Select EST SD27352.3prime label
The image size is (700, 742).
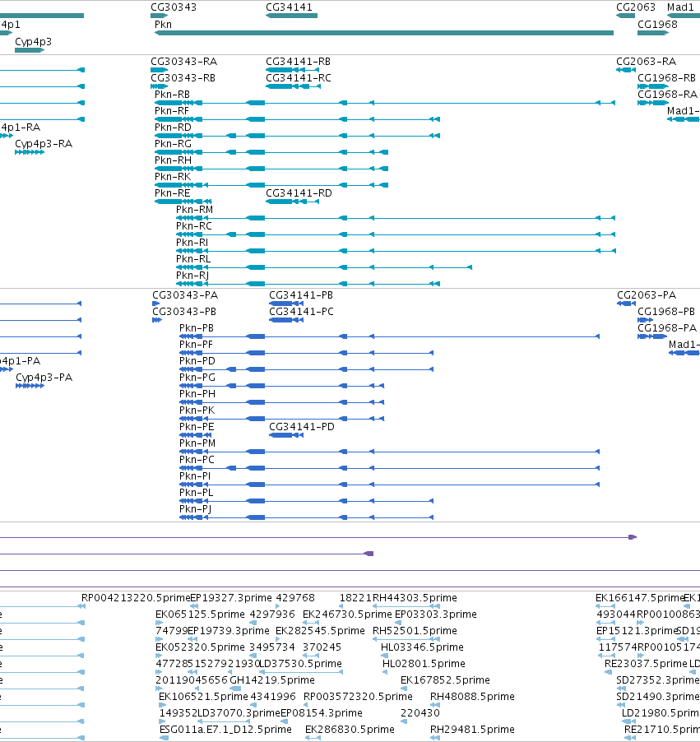tap(658, 680)
